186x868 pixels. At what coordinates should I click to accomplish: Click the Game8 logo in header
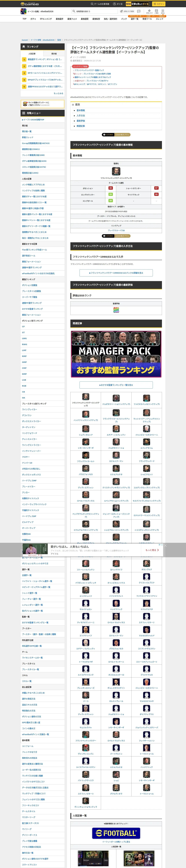[x=29, y=4]
